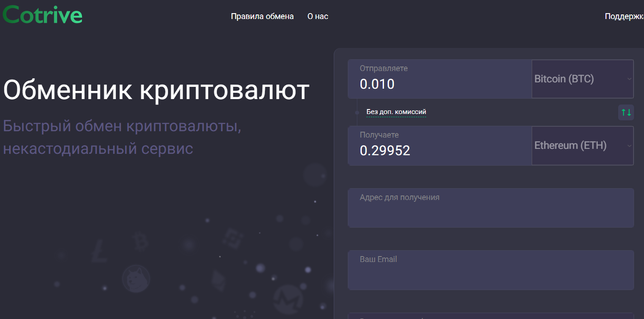This screenshot has height=319, width=644.
Task: Open the Поддержка menu item
Action: [624, 16]
